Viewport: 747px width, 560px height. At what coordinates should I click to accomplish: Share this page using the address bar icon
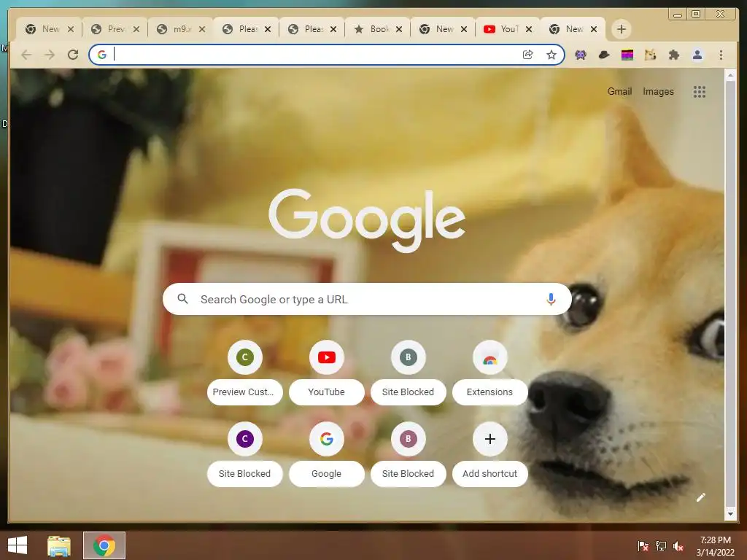pyautogui.click(x=528, y=55)
